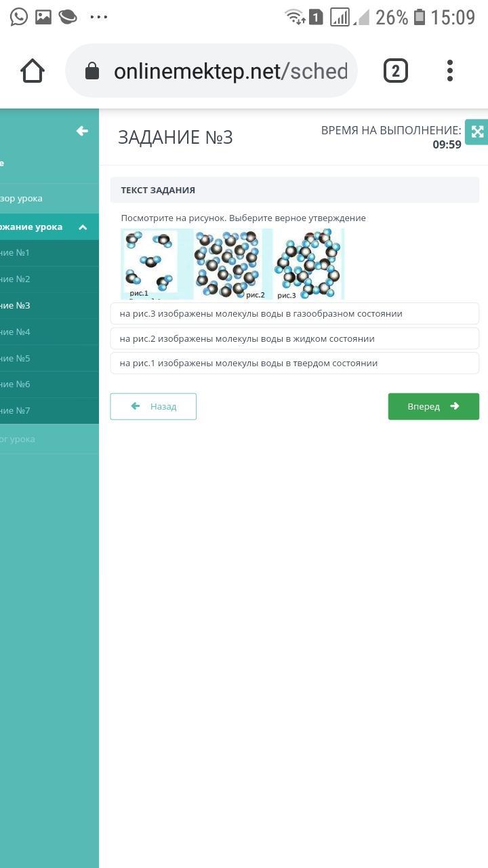
Task: Open the gallery notification icon in status bar
Action: (43, 17)
